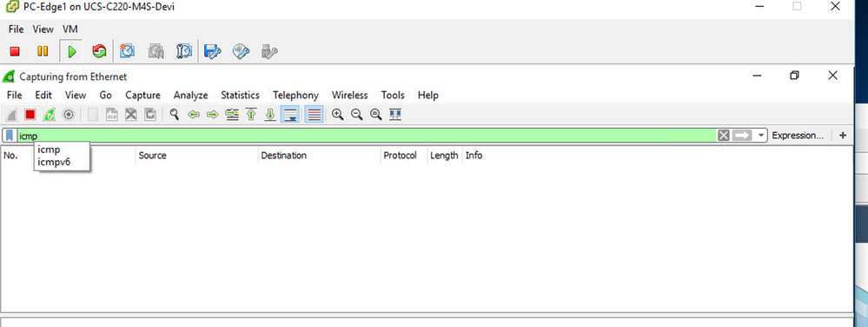Connect CD/DVD device icon in VM toolbar
The width and height of the screenshot is (868, 327).
[241, 51]
